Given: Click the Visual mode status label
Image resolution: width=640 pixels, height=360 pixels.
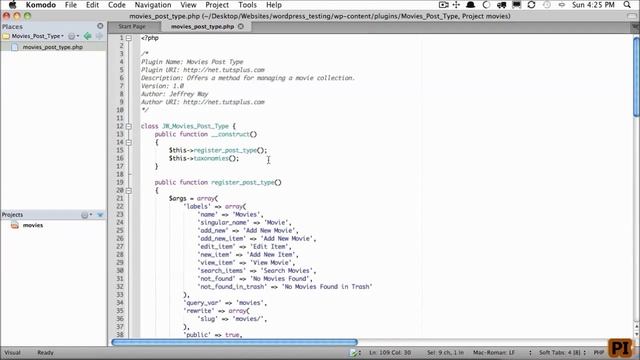Looking at the screenshot, I should (x=13, y=353).
